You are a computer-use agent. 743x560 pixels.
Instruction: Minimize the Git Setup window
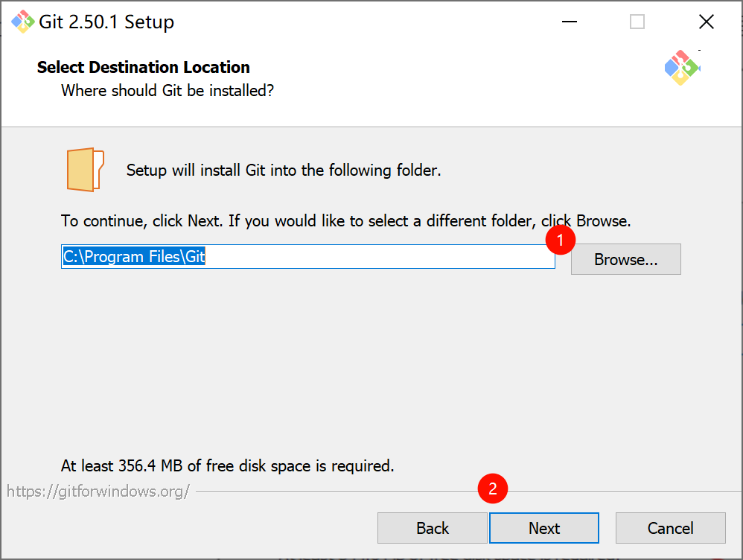pyautogui.click(x=569, y=22)
